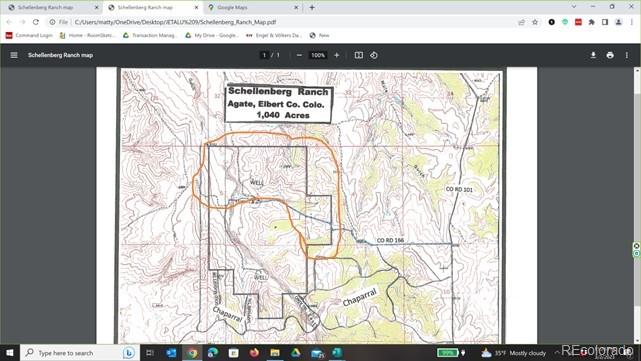Viewport: 641px width, 361px height.
Task: Reload the current page
Action: (36, 22)
